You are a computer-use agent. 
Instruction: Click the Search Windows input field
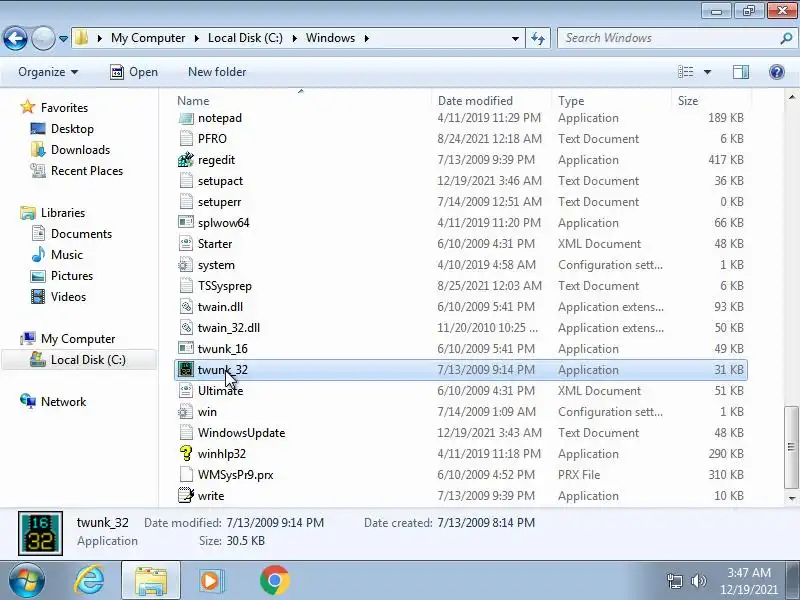[668, 38]
